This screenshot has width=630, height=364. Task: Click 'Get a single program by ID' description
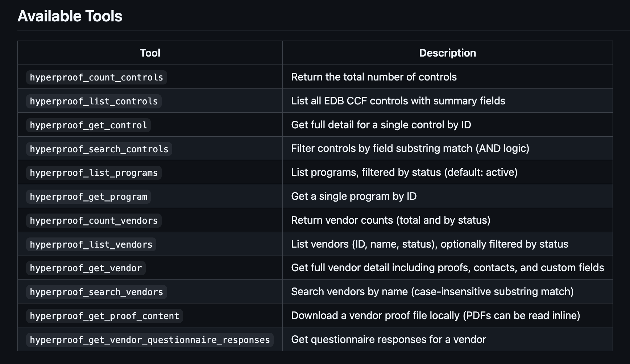coord(354,196)
